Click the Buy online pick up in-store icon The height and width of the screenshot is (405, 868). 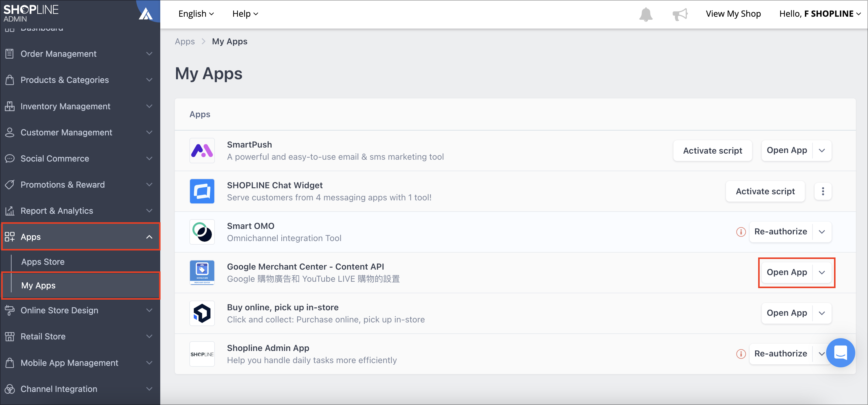pyautogui.click(x=202, y=313)
